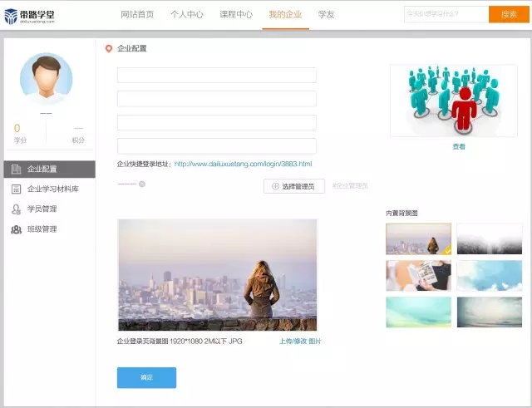Remove the manager with the small gray circle icon
532x408 pixels.
tap(142, 184)
